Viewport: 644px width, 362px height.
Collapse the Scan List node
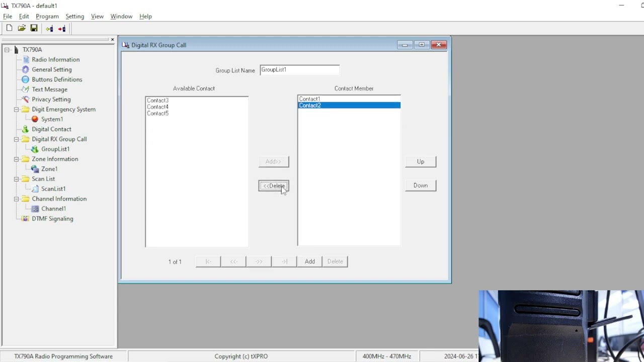[x=17, y=179]
